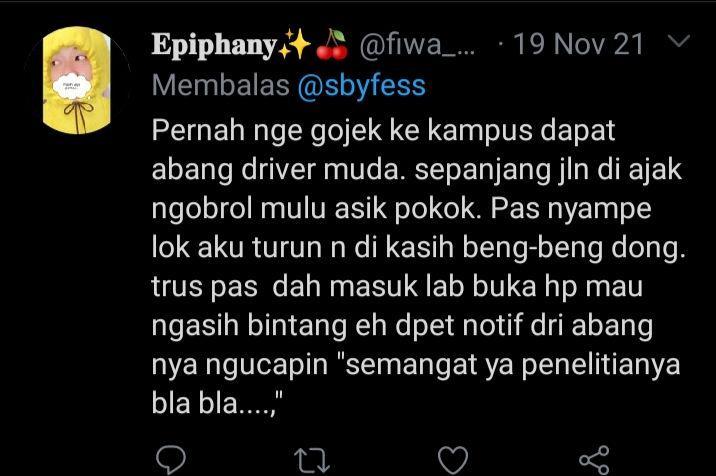Retweet this post with the arrows icon
The width and height of the screenshot is (716, 476).
312,460
